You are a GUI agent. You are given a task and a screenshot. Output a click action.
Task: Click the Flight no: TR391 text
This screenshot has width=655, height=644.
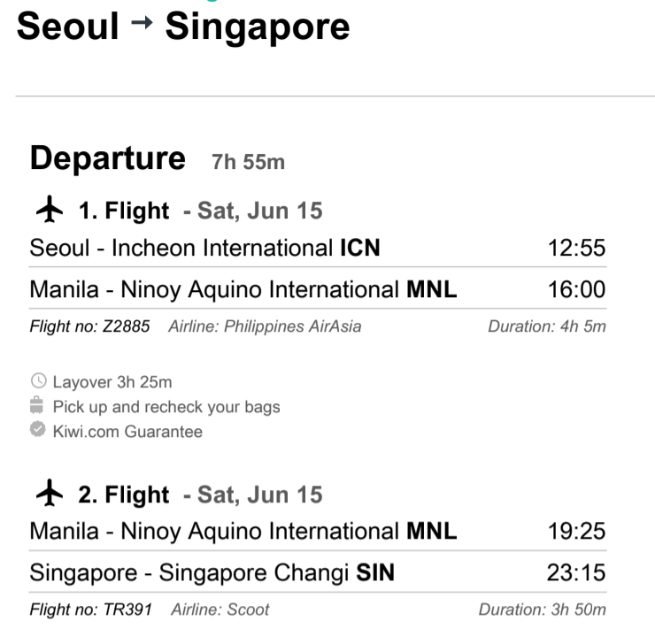pyautogui.click(x=90, y=609)
